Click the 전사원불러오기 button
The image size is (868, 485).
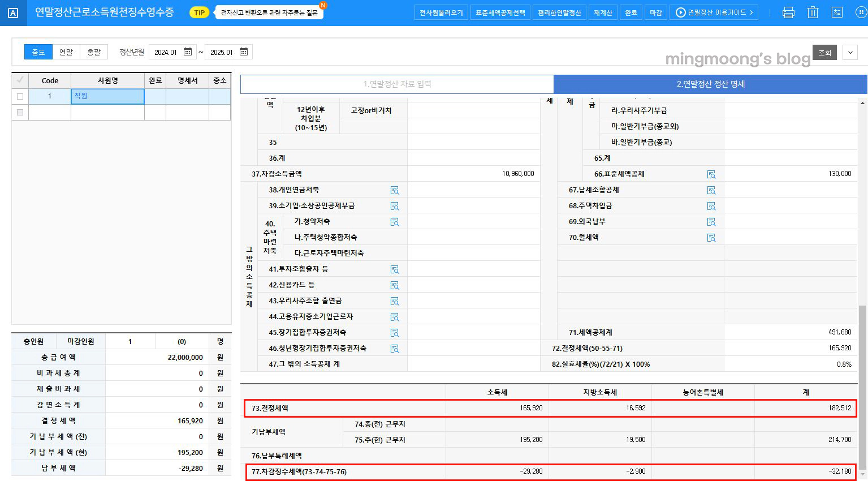click(x=441, y=12)
